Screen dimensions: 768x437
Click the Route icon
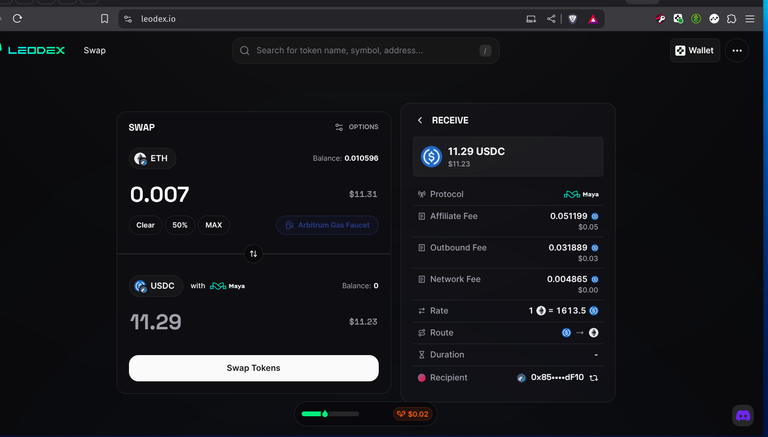click(x=421, y=333)
